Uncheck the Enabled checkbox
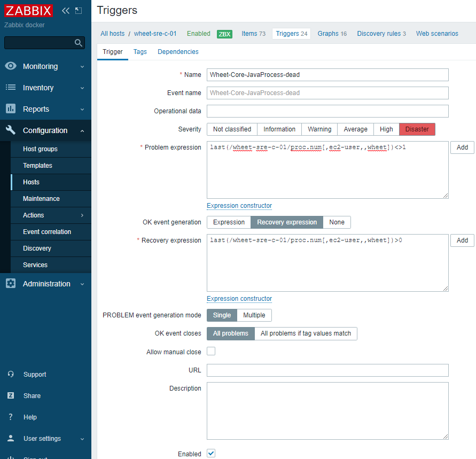The height and width of the screenshot is (459, 476). coord(210,453)
